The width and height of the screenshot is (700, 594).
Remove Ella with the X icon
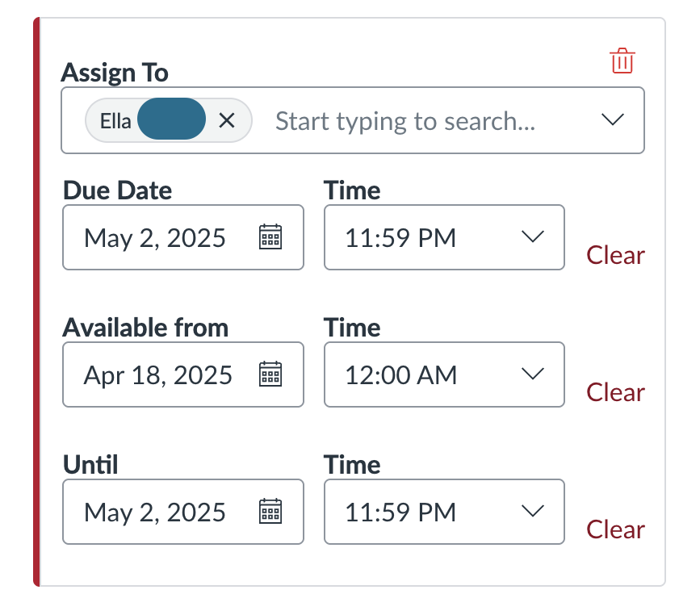(227, 120)
